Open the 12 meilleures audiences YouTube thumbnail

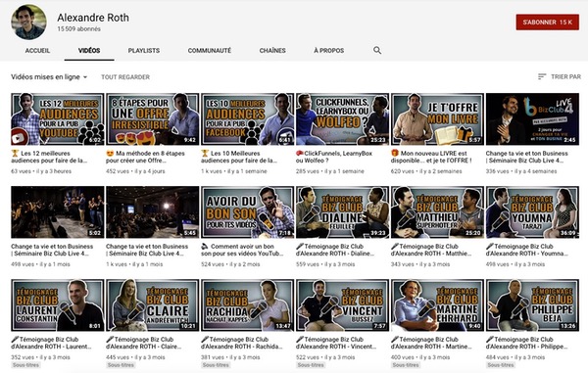(58, 119)
